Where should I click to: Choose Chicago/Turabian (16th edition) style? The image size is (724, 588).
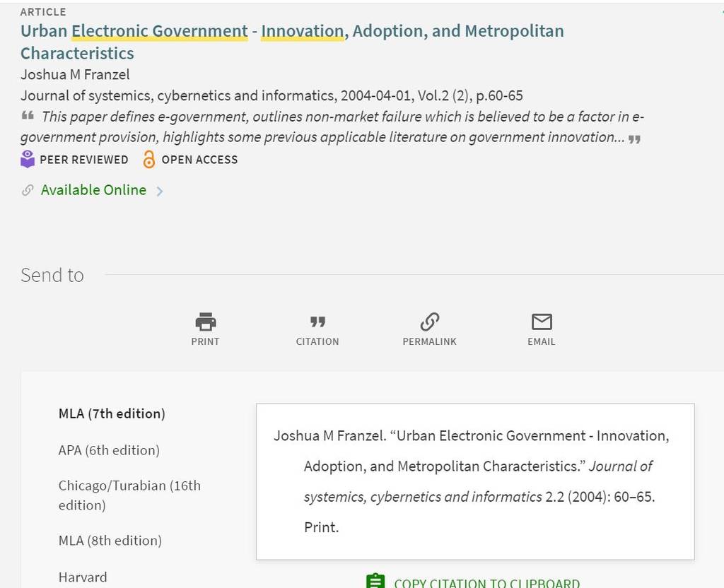129,495
